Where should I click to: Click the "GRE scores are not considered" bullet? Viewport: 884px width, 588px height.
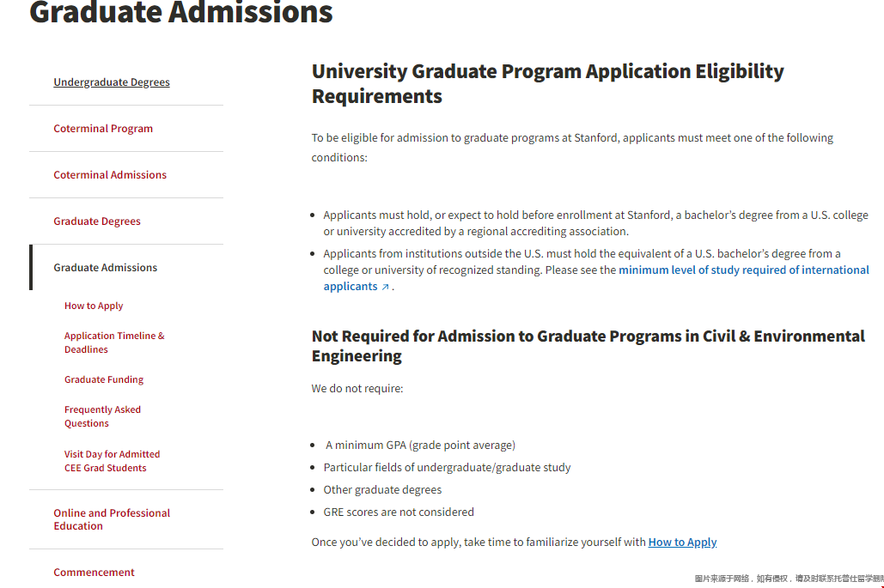tap(399, 512)
